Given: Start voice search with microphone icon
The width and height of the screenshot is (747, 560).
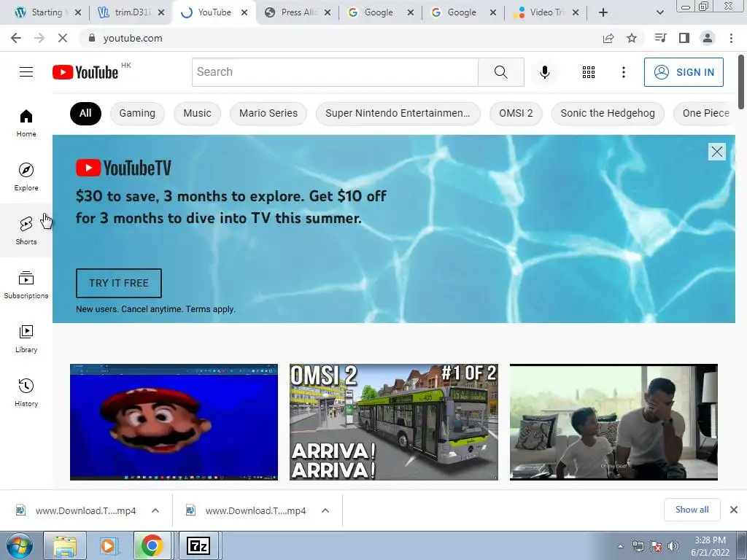Looking at the screenshot, I should tap(544, 72).
